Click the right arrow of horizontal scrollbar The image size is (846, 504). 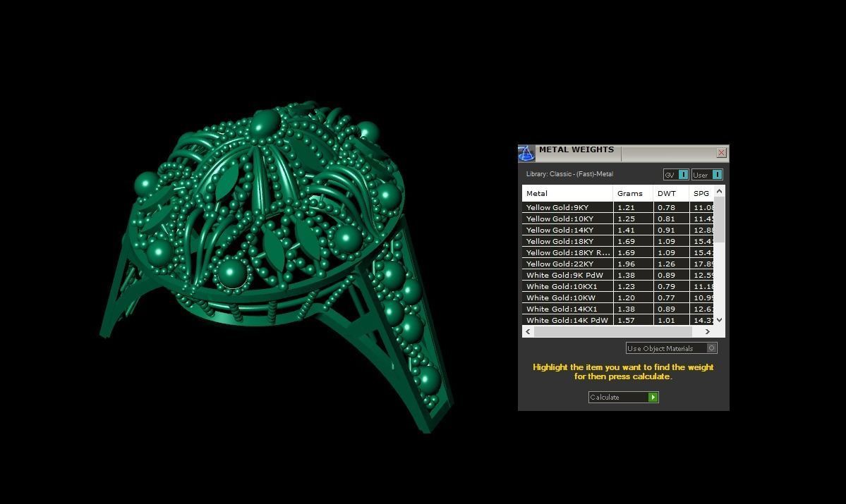tap(707, 331)
